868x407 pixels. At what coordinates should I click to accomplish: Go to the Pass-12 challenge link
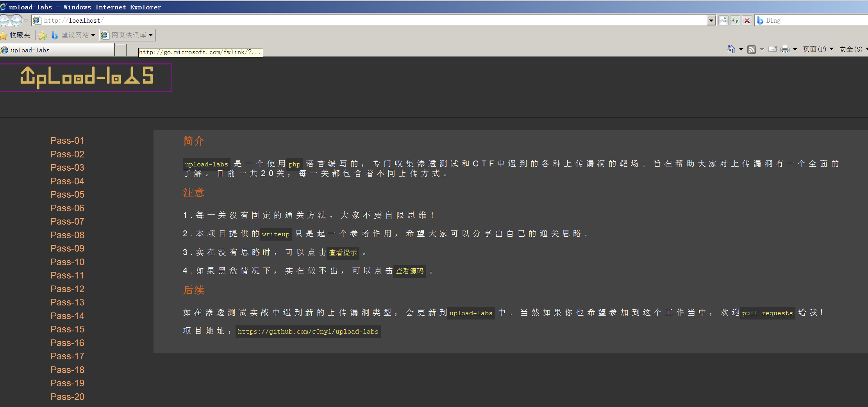pos(67,289)
